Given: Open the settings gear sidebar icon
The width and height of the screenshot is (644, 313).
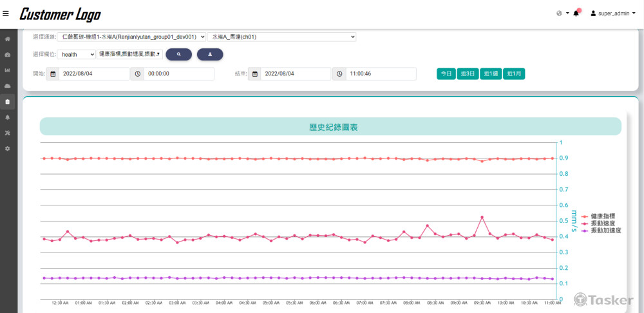Looking at the screenshot, I should [x=8, y=148].
